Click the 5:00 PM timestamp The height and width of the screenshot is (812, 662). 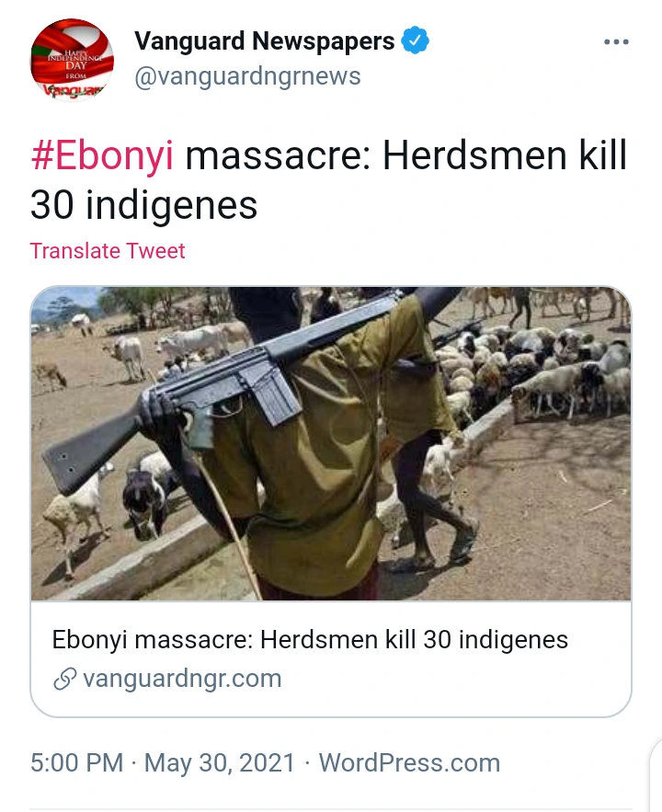click(76, 763)
